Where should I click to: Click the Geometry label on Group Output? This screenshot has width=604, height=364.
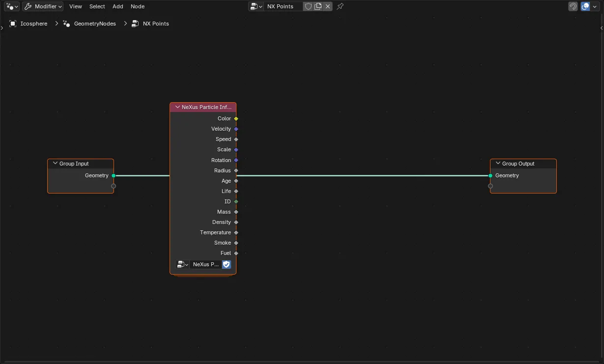click(x=507, y=175)
